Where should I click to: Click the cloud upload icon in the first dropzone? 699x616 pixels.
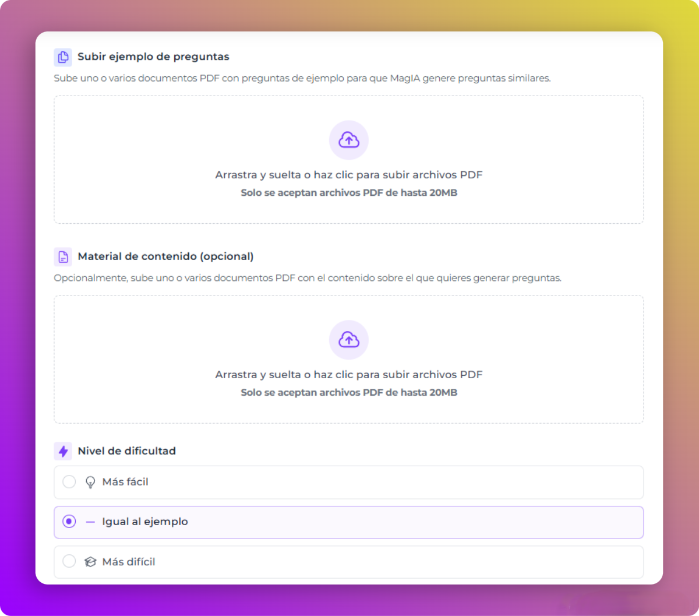(348, 140)
